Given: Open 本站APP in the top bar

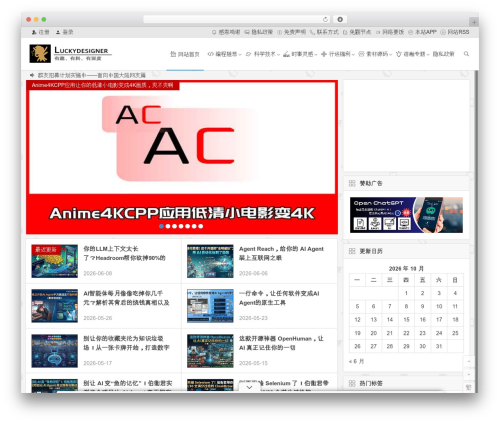Looking at the screenshot, I should pos(422,32).
